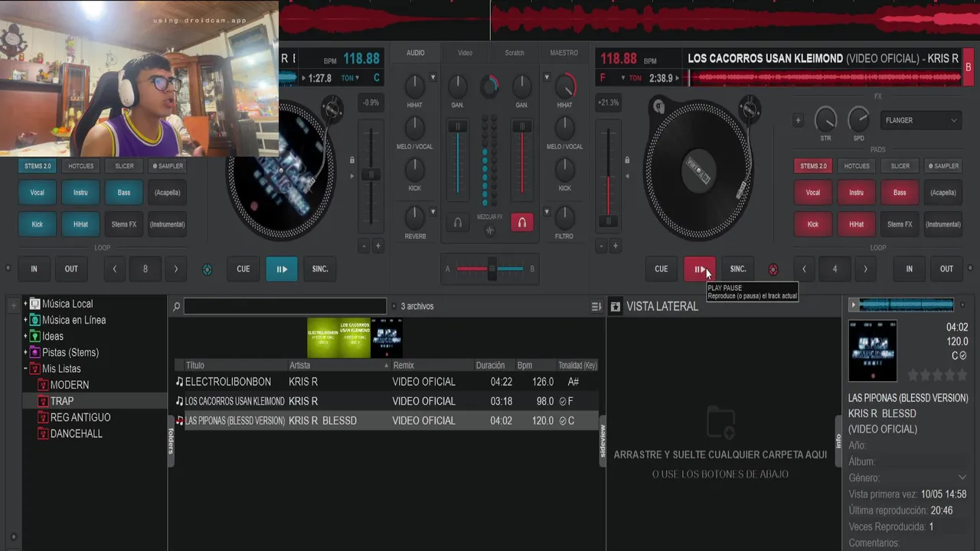Screen dimensions: 980x551
Task: Click left deck SINC. button
Action: [x=320, y=269]
